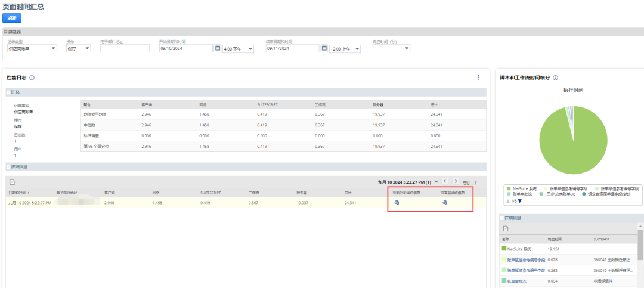This screenshot has height=288, width=644.
Task: Click the blue 刷新 refresh button
Action: (x=12, y=18)
